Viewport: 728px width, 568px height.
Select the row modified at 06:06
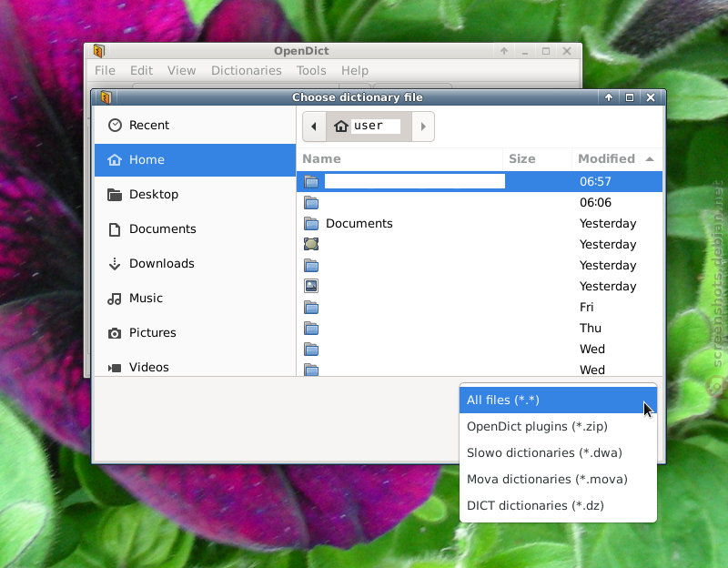[x=480, y=202]
